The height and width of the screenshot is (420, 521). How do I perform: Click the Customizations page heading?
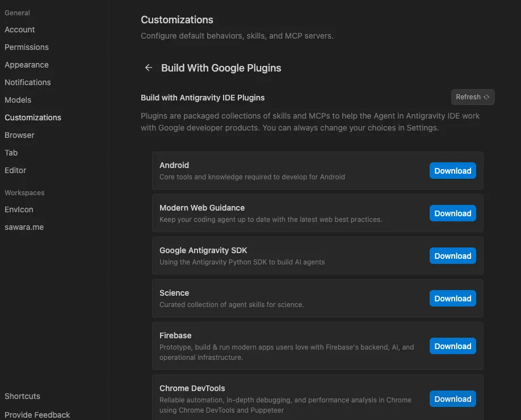pyautogui.click(x=177, y=20)
